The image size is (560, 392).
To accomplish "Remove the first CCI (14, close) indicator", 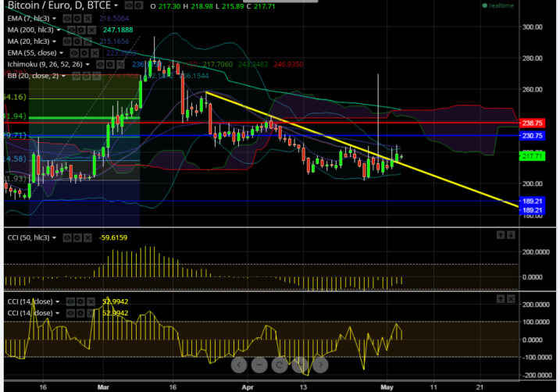I will 91,301.
